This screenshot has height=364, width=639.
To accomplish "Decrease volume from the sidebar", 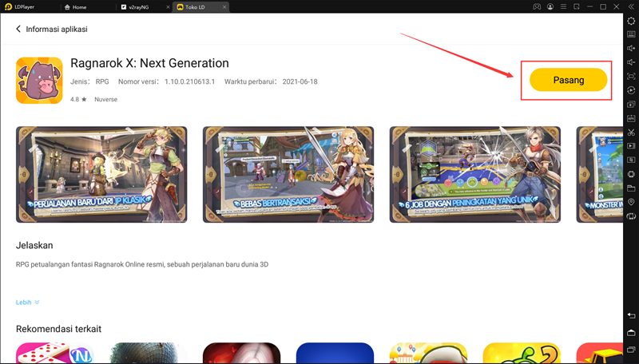I will pyautogui.click(x=631, y=62).
